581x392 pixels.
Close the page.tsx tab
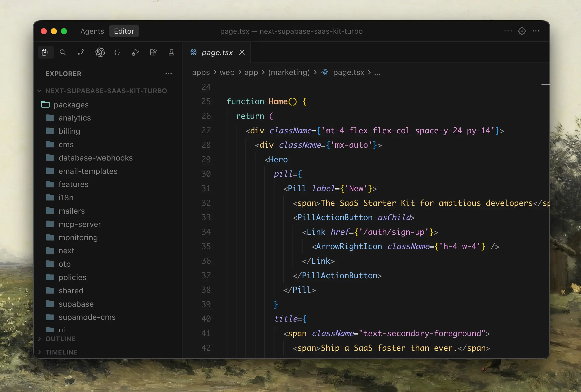[x=242, y=52]
